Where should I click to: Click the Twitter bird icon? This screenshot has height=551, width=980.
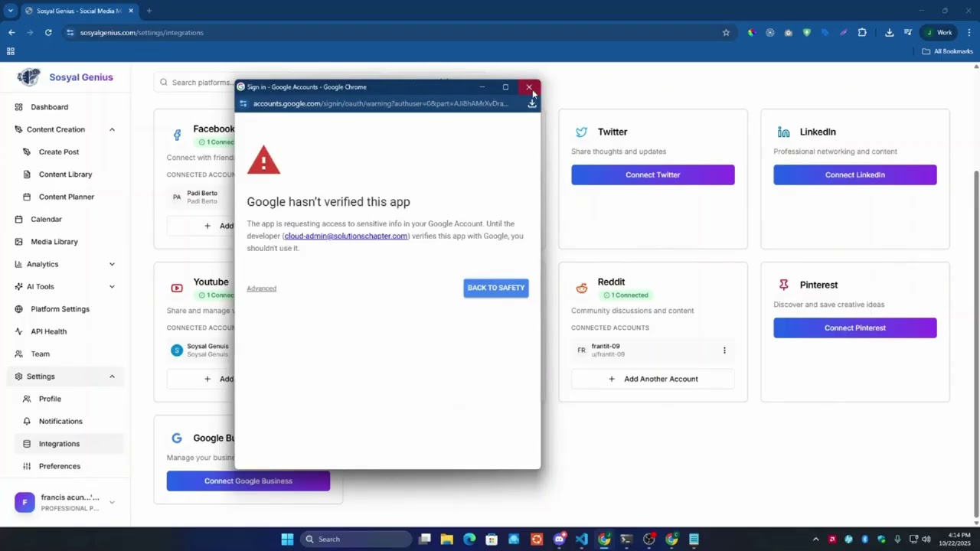582,132
